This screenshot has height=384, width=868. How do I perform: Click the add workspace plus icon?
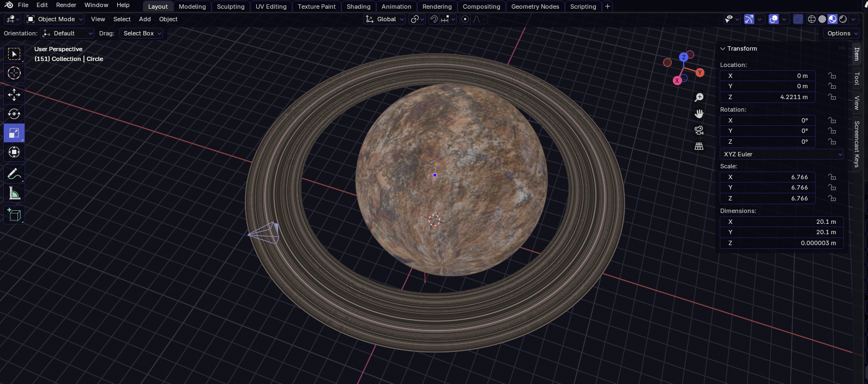(x=607, y=7)
